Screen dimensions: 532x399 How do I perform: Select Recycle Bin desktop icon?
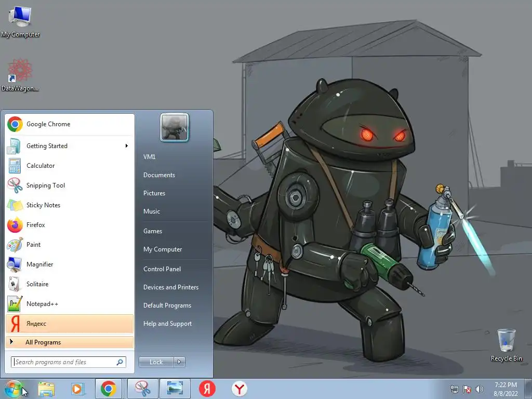tap(506, 345)
